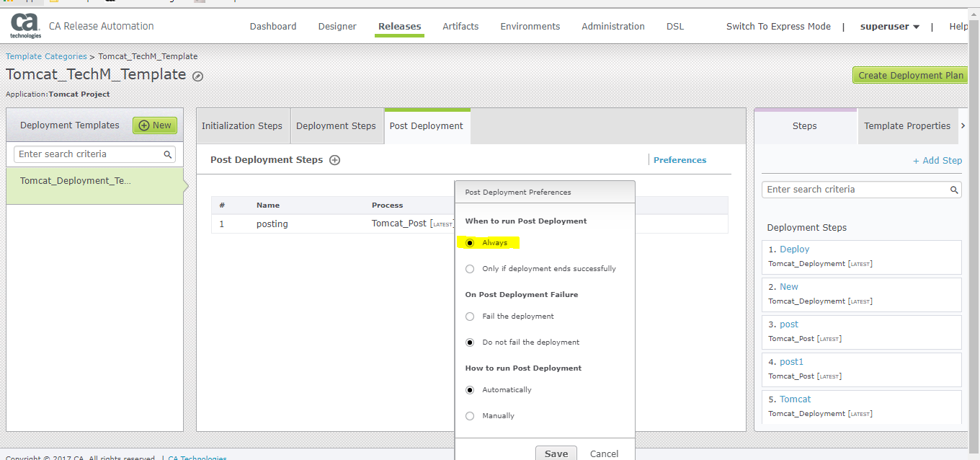The width and height of the screenshot is (980, 460).
Task: Click the Process column header
Action: (x=388, y=205)
